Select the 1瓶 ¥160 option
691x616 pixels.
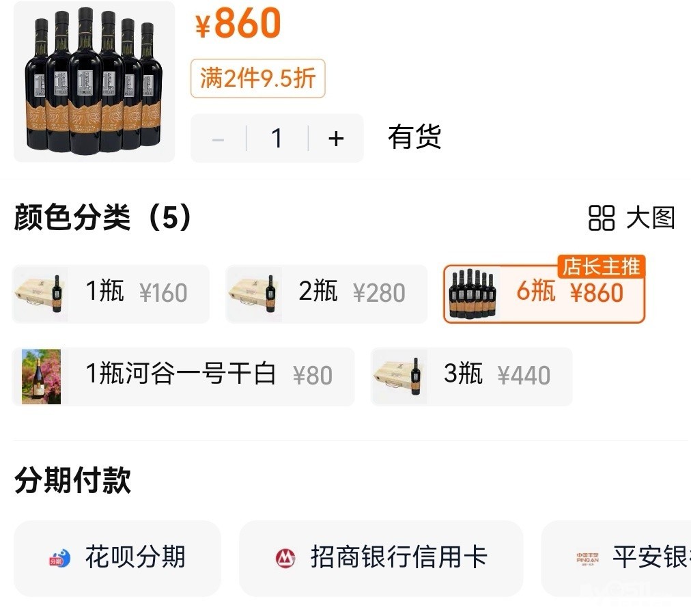coord(111,294)
